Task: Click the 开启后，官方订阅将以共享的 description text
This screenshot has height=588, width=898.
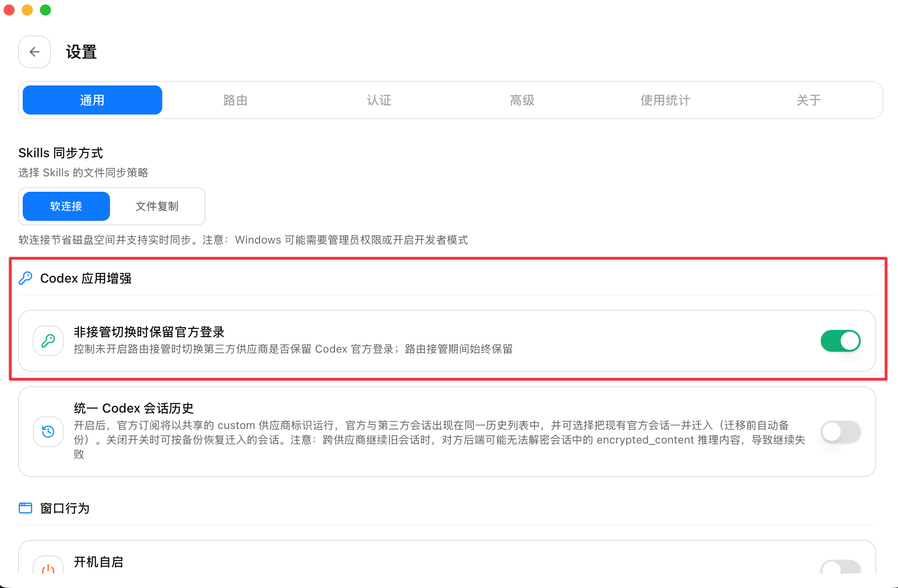Action: 440,440
